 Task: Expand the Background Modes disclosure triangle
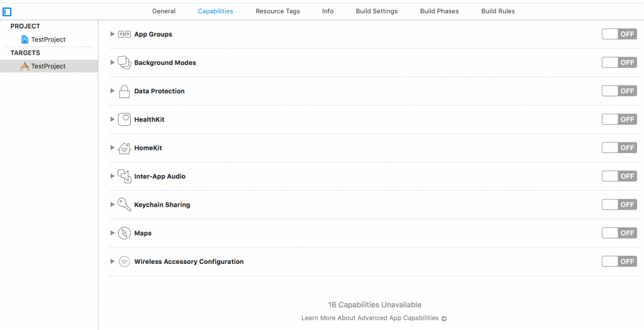[112, 62]
